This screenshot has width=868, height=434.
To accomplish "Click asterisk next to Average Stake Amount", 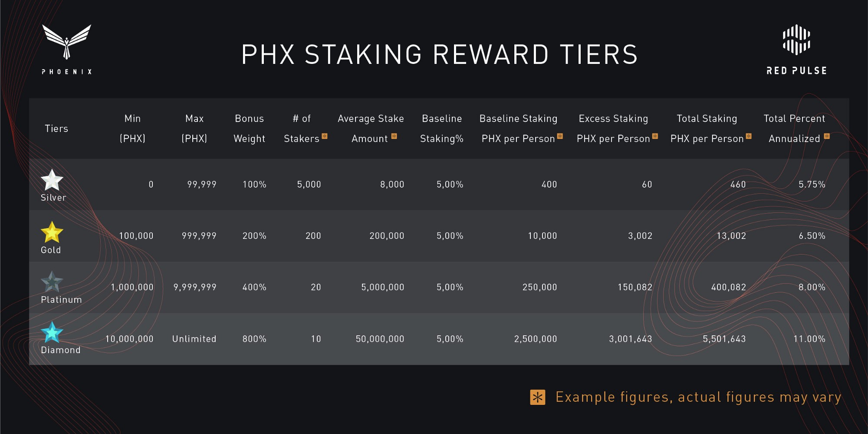I will (394, 136).
